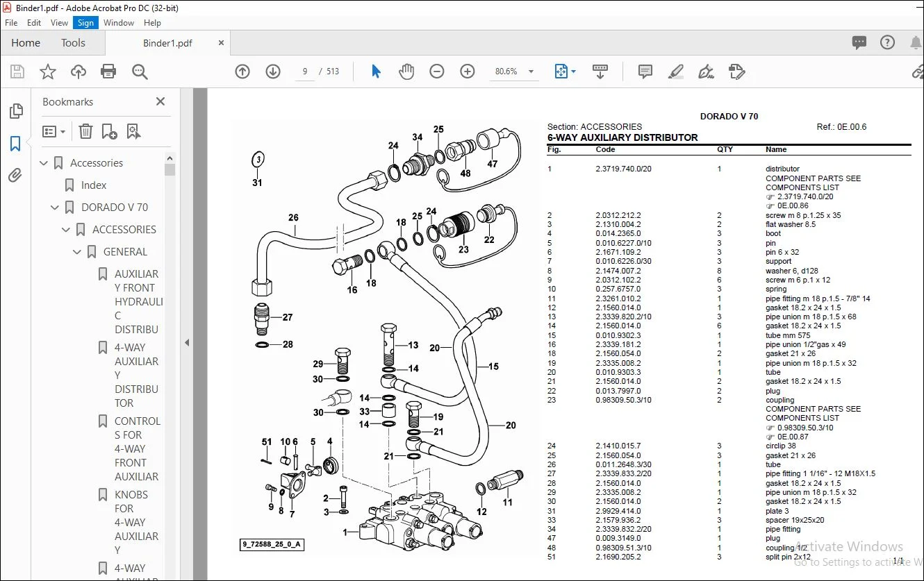Select the Binder1.pdf document tab
Viewport: 924px width, 581px height.
pos(167,43)
